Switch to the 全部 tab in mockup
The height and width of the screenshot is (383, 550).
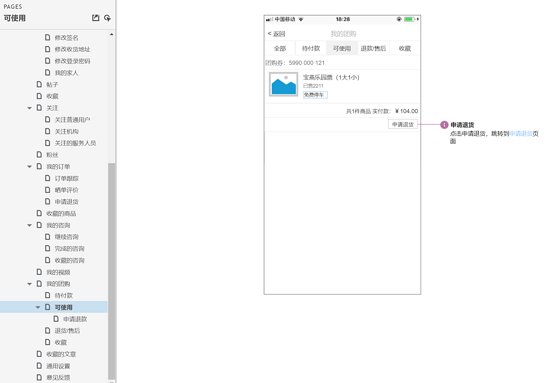pos(280,48)
